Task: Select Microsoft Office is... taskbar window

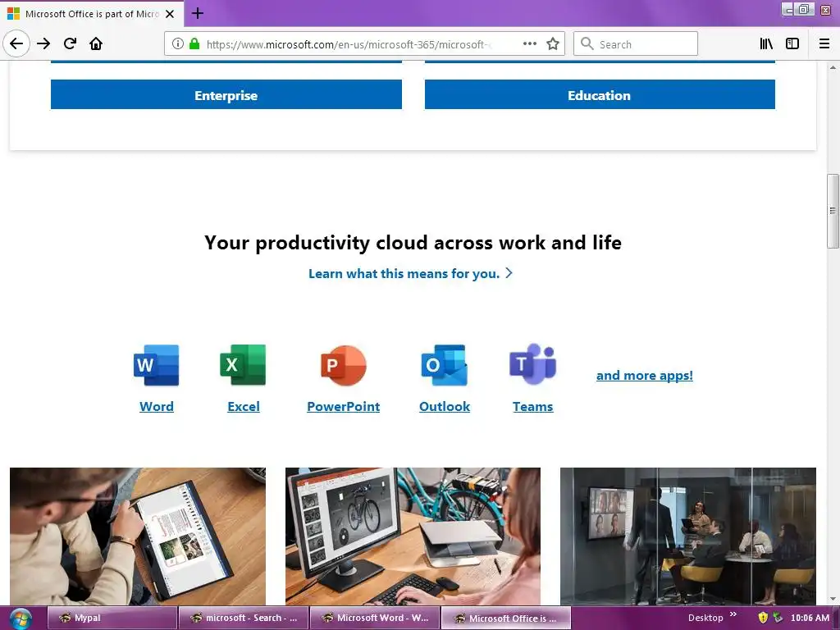Action: [x=506, y=618]
